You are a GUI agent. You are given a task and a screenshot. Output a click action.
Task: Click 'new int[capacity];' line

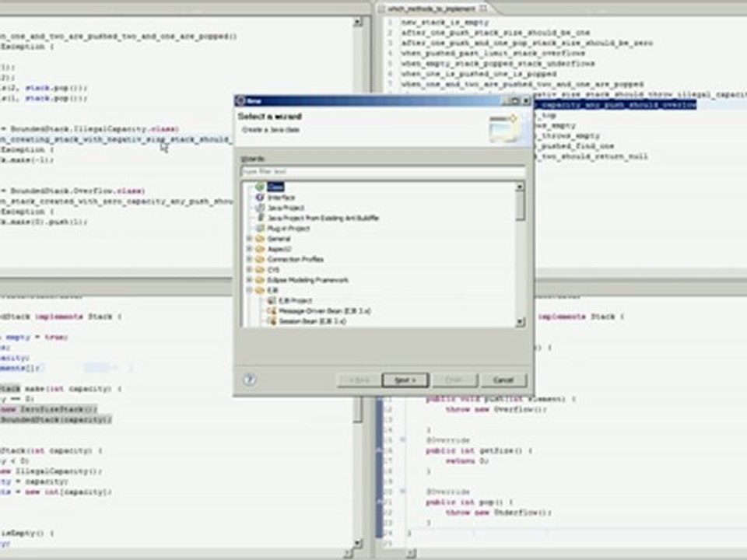[x=56, y=492]
